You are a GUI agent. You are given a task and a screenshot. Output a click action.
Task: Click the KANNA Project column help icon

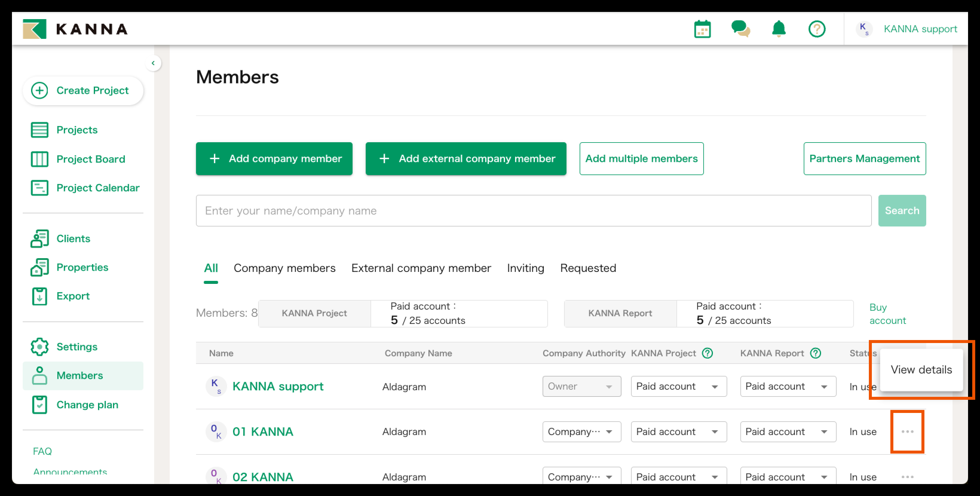(x=707, y=353)
